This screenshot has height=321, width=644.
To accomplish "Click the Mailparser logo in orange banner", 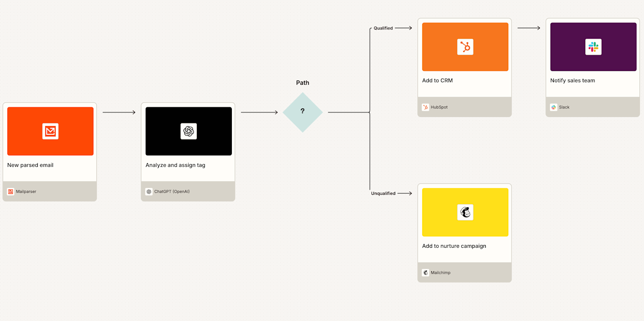I will (x=51, y=131).
